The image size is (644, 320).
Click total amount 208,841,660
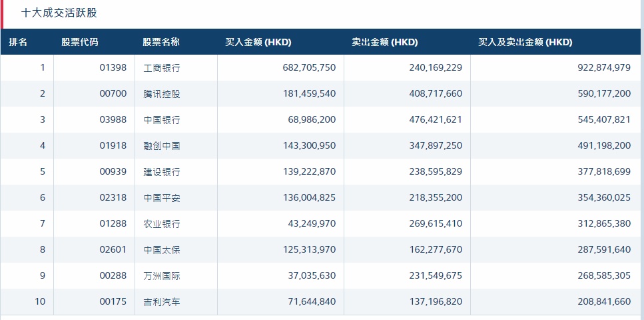tap(604, 301)
